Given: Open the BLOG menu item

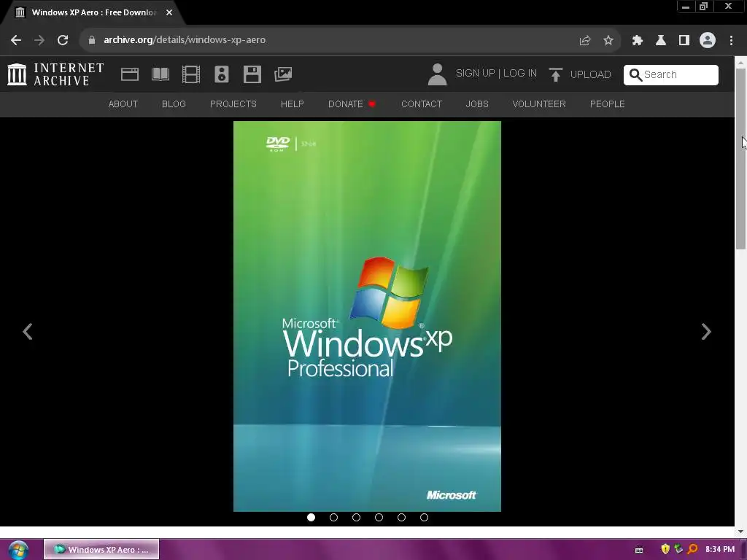Looking at the screenshot, I should tap(174, 104).
